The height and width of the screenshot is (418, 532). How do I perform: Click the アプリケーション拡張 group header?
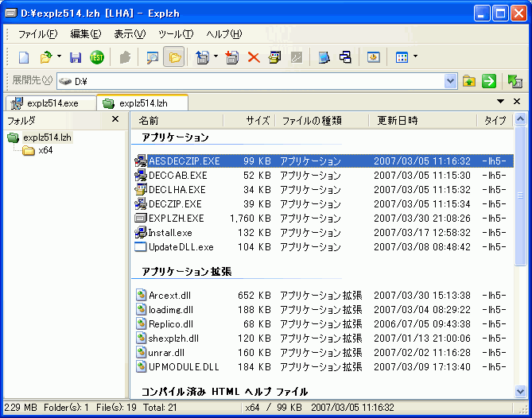pos(187,271)
